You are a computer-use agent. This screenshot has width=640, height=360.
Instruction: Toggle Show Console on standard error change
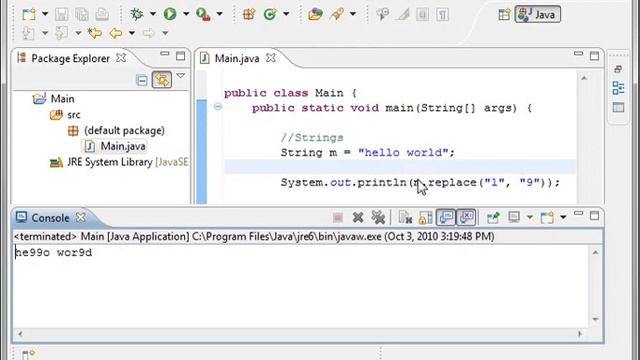click(x=467, y=217)
